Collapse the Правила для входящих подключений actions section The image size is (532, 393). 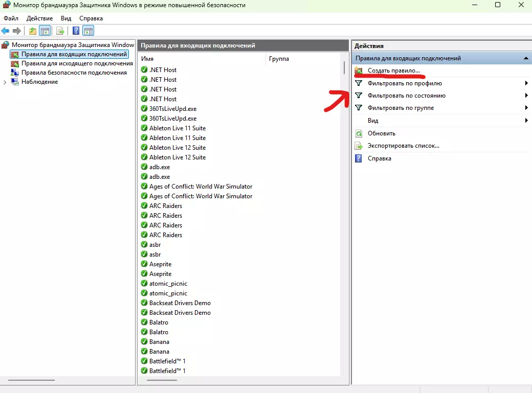coord(526,58)
